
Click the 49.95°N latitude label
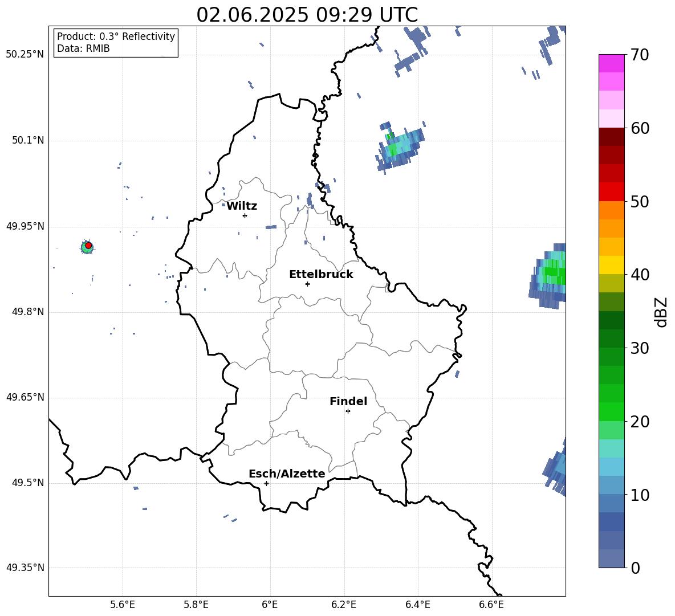tap(25, 226)
